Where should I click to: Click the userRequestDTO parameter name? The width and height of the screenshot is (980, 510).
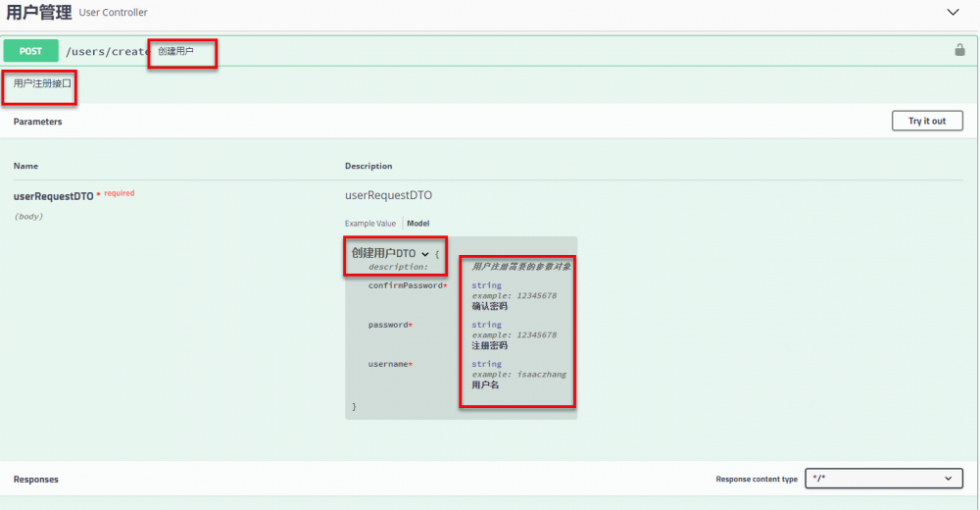pos(53,196)
